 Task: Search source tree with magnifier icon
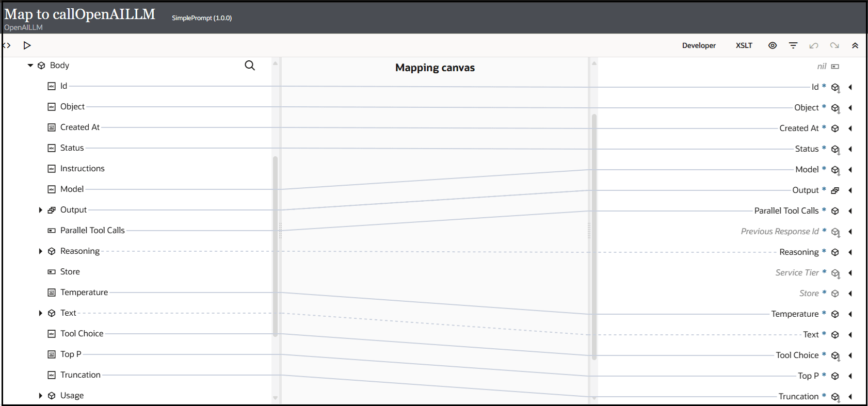coord(250,66)
